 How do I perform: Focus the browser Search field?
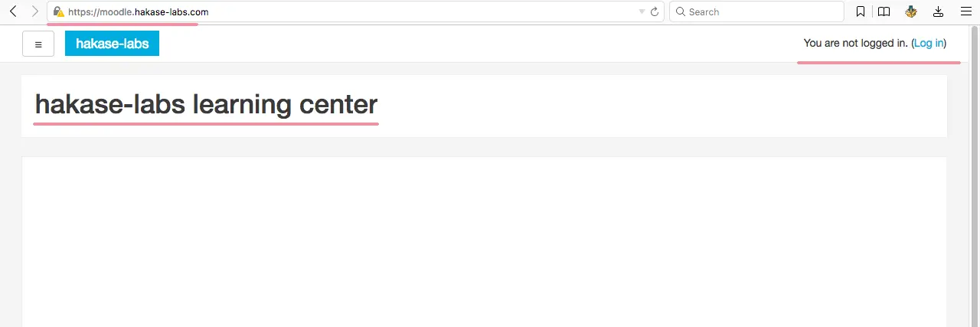point(756,11)
